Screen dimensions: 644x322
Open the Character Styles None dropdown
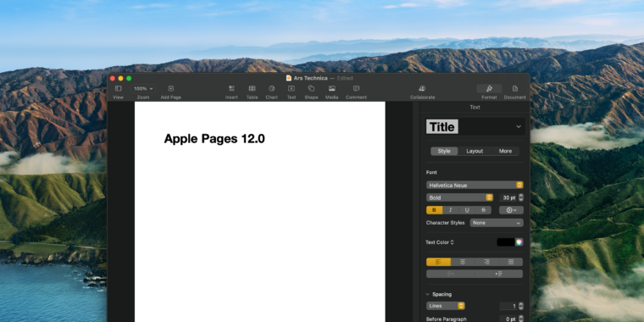point(497,223)
